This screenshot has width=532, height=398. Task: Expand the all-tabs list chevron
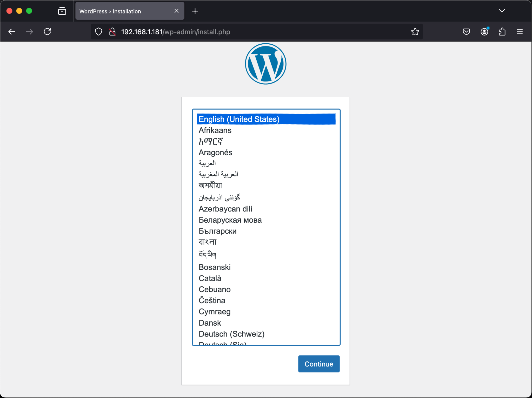(502, 11)
